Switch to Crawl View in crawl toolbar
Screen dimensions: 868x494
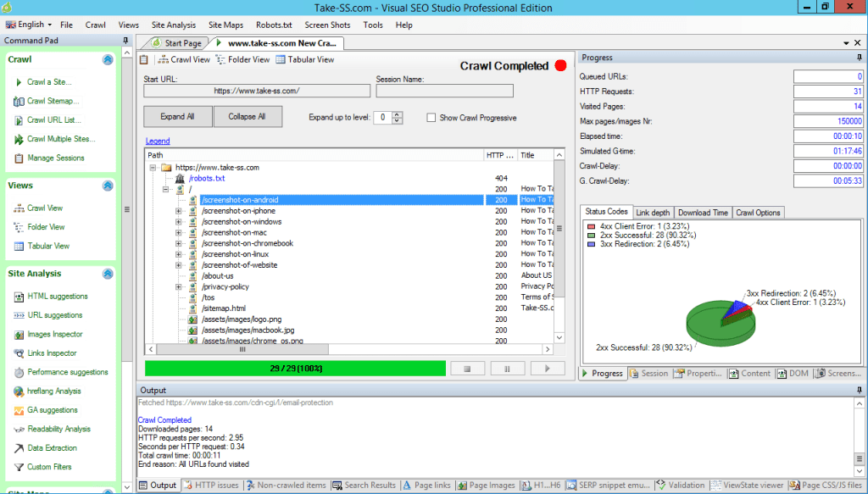(184, 60)
